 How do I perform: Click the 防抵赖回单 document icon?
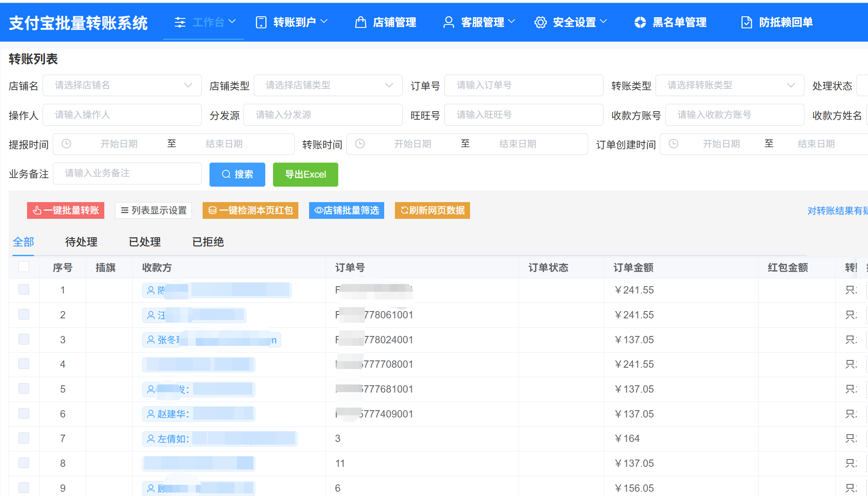pyautogui.click(x=747, y=22)
